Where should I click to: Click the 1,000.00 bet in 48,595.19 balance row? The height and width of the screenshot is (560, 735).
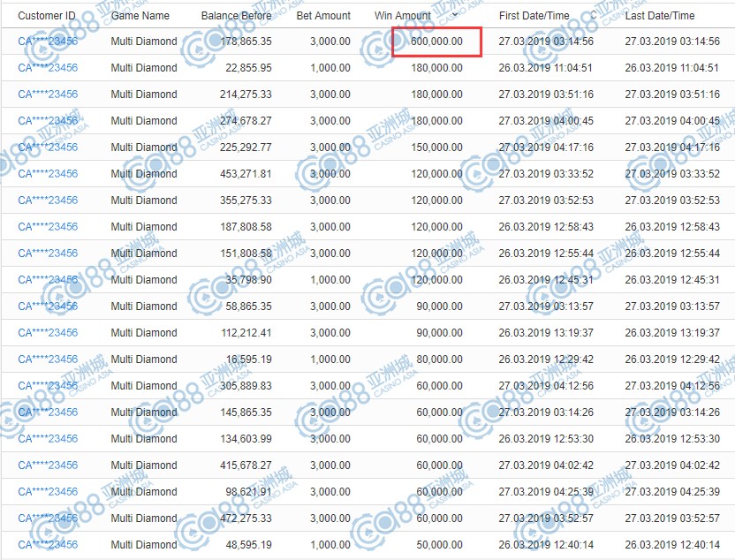coord(330,545)
